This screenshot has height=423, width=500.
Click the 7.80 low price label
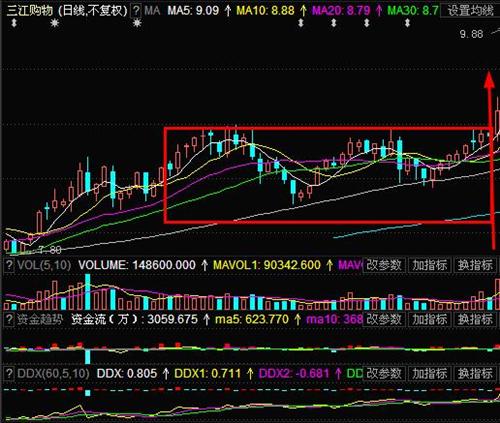(x=50, y=250)
